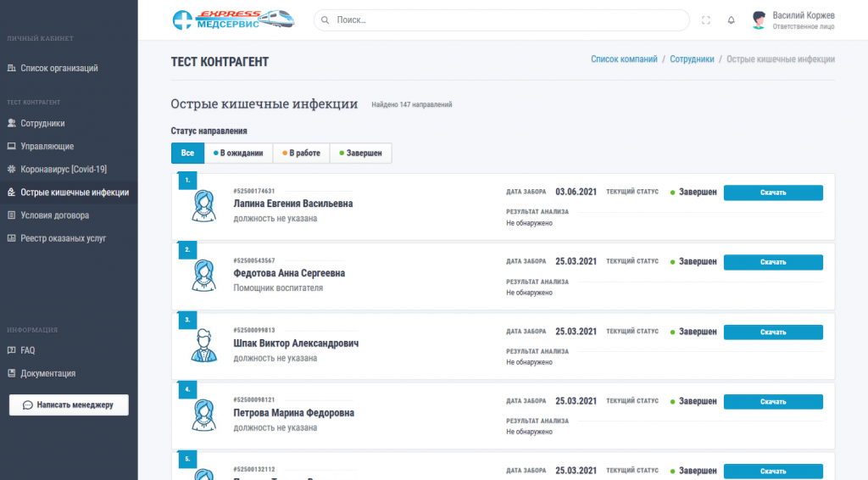The width and height of the screenshot is (868, 480).
Task: Click the magnifier icon in search bar
Action: [325, 20]
